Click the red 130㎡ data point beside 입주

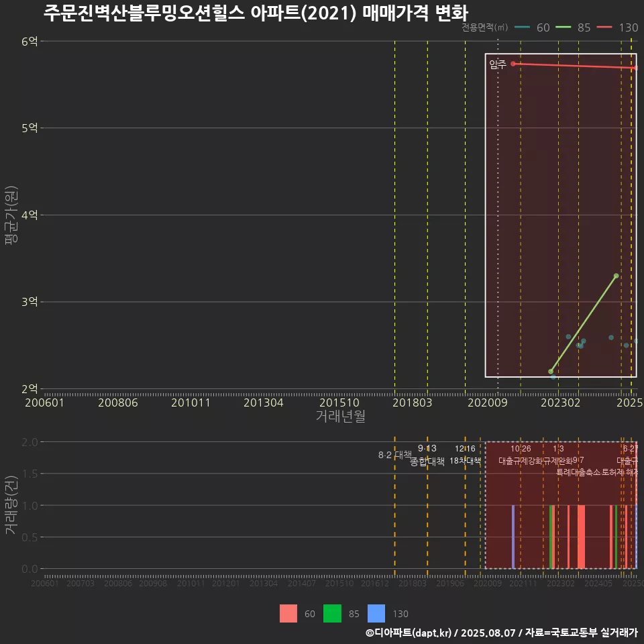(x=513, y=64)
